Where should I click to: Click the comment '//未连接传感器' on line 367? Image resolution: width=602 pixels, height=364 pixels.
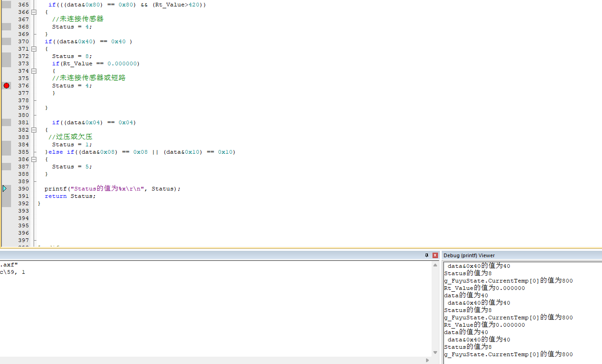click(78, 19)
